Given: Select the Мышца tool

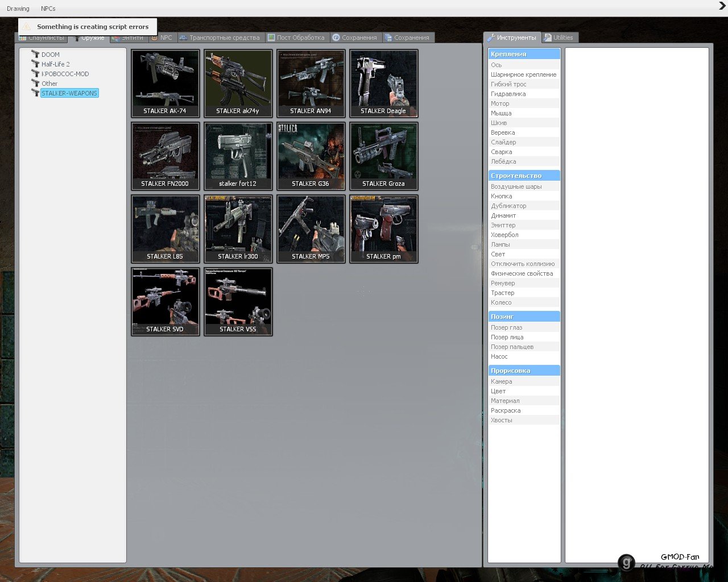Looking at the screenshot, I should tap(524, 113).
